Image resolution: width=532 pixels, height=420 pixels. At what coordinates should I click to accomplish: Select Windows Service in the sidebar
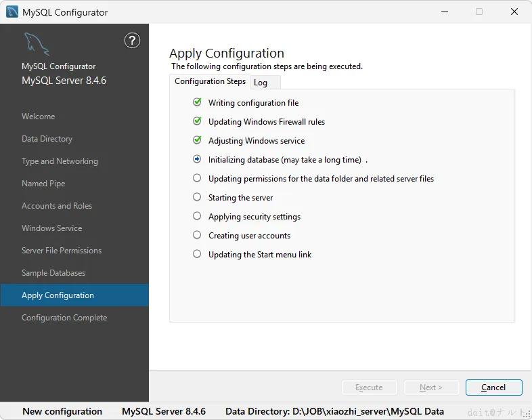tap(51, 228)
